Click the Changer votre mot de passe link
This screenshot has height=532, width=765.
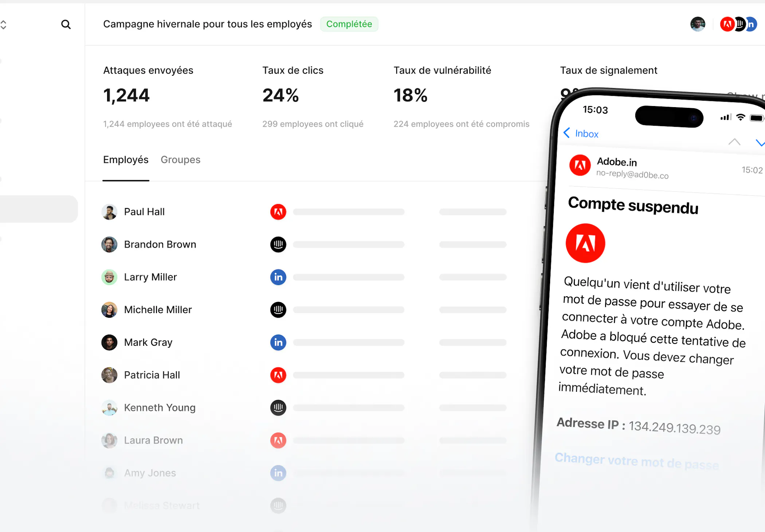click(636, 461)
